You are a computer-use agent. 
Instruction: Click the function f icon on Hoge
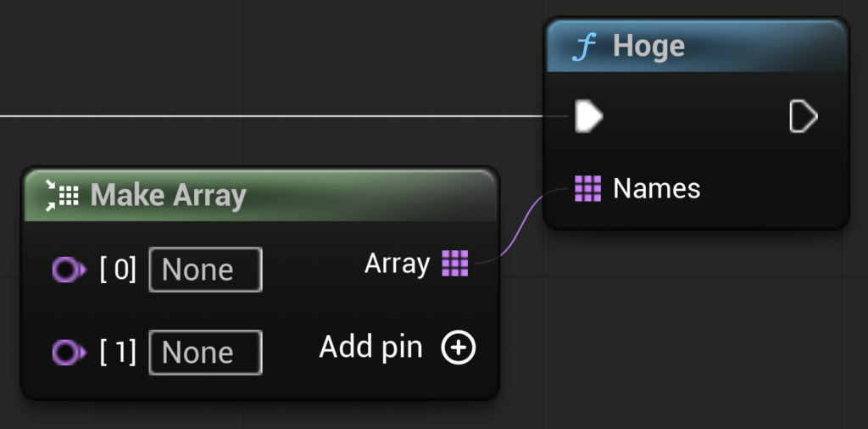point(584,47)
